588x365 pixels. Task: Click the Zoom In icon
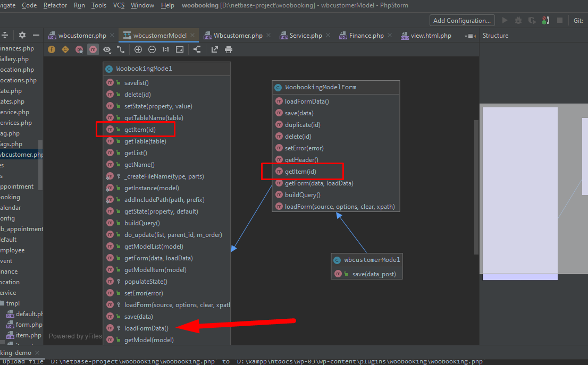tap(138, 49)
